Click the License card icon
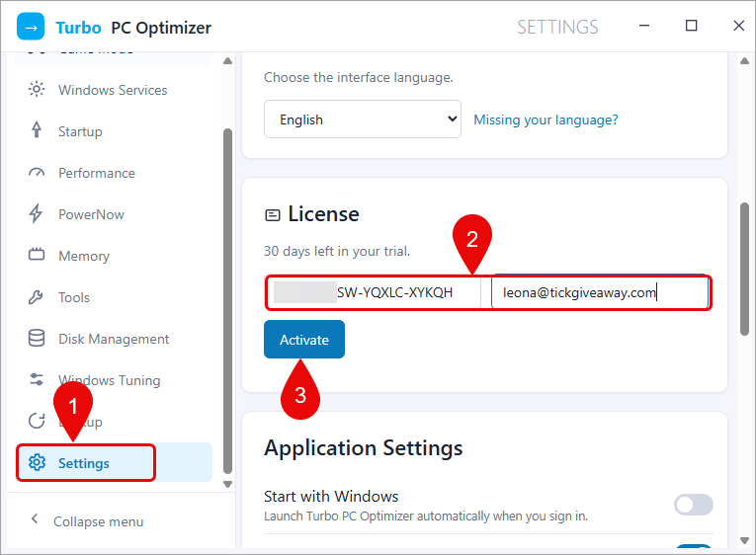Viewport: 756px width, 555px height. (273, 215)
